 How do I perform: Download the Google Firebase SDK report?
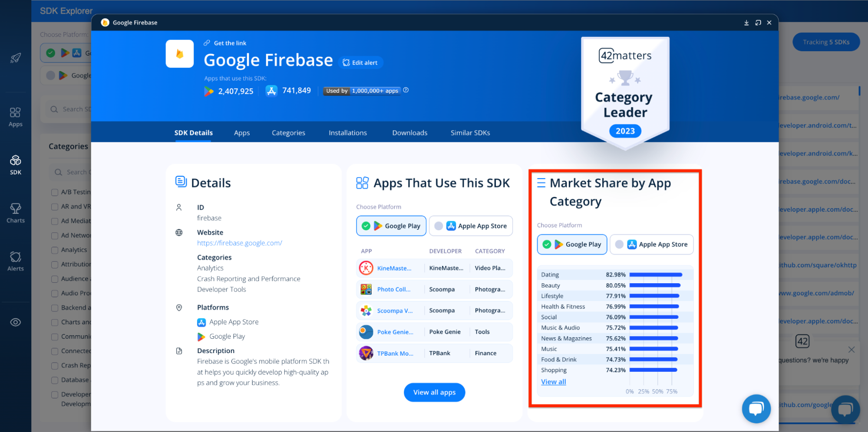(x=746, y=23)
